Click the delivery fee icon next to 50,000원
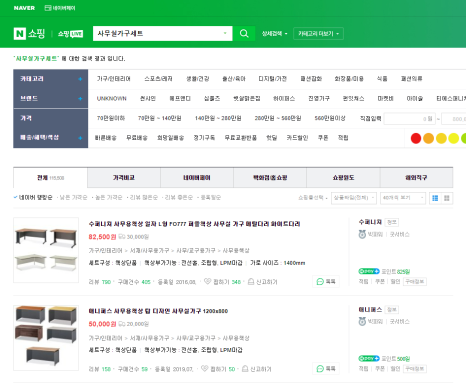The image size is (466, 383). tap(122, 324)
